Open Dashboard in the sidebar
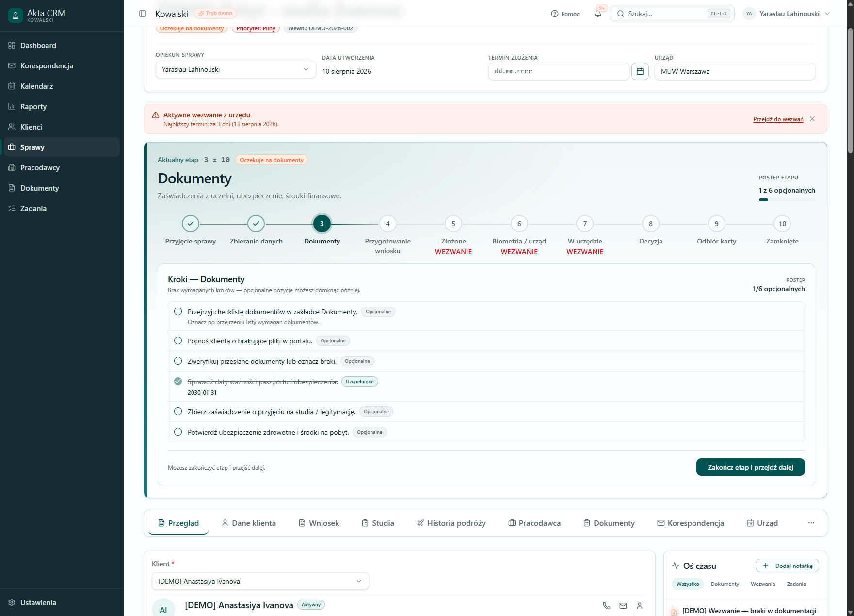Viewport: 854px width, 616px height. [62, 45]
